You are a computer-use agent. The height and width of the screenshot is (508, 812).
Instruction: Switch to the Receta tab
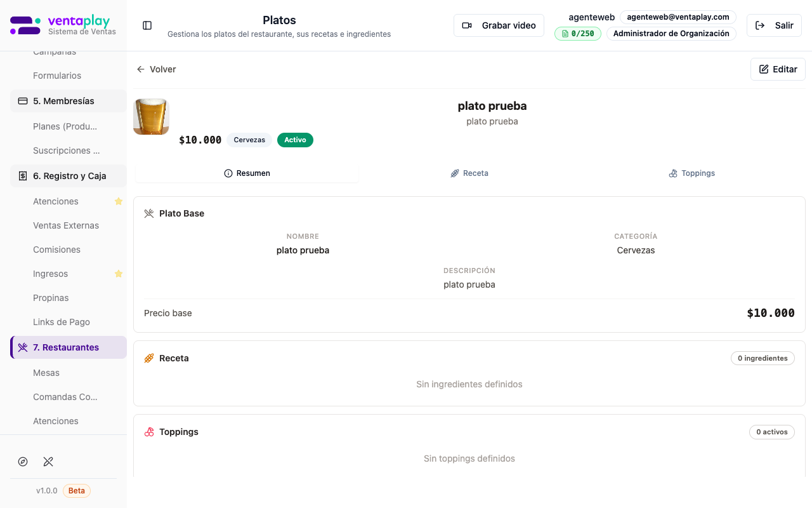[469, 173]
